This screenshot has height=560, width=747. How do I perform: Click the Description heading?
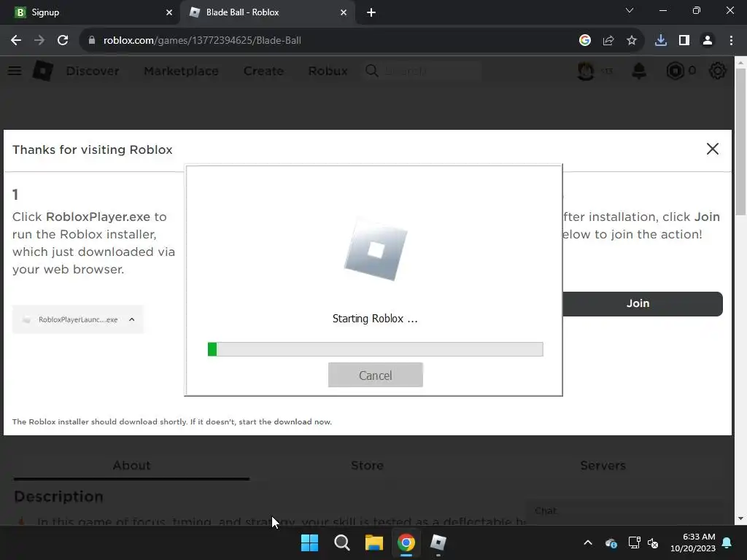coord(58,497)
